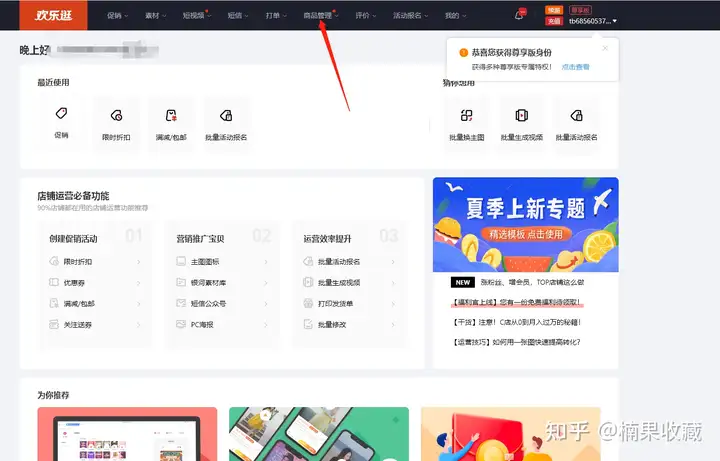Close the 尊享版 notification popup

click(605, 48)
